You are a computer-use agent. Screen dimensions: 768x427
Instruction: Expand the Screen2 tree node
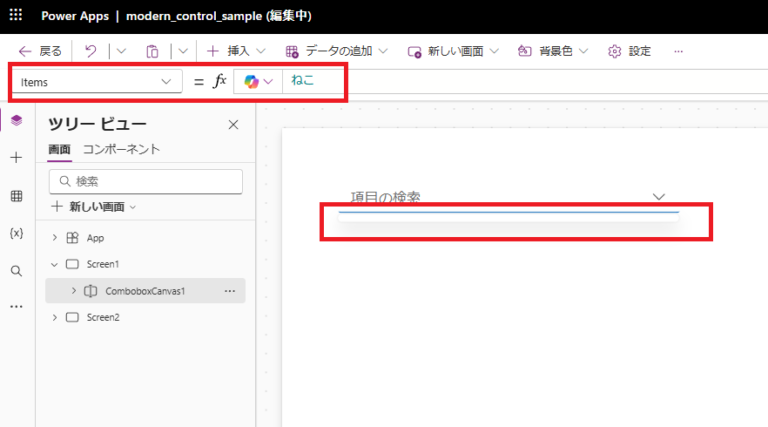coord(54,317)
